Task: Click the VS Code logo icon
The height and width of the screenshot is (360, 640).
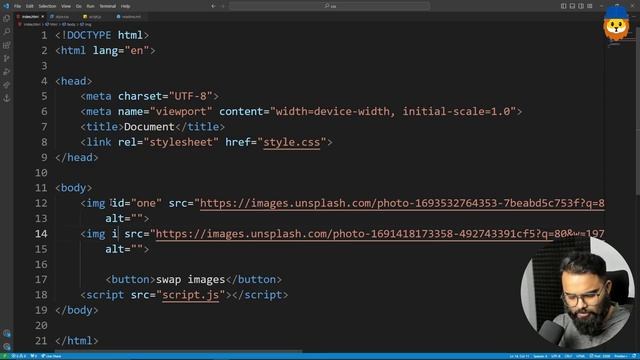Action: 6,6
